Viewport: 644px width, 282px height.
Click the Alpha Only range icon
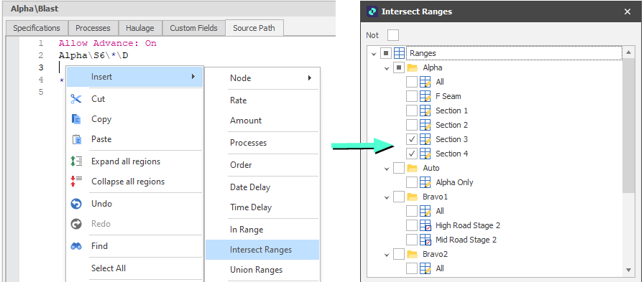(x=425, y=182)
